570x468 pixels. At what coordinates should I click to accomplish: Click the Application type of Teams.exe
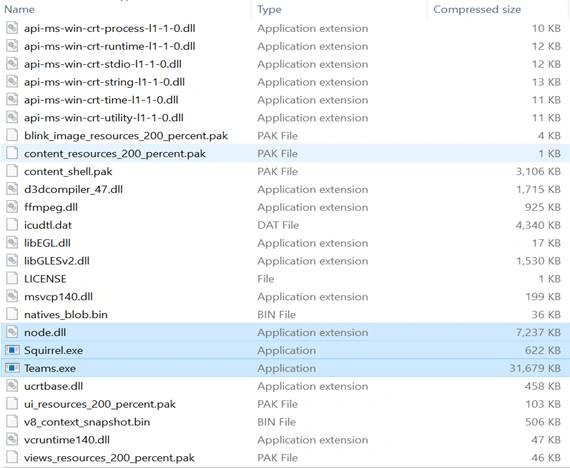coord(286,368)
